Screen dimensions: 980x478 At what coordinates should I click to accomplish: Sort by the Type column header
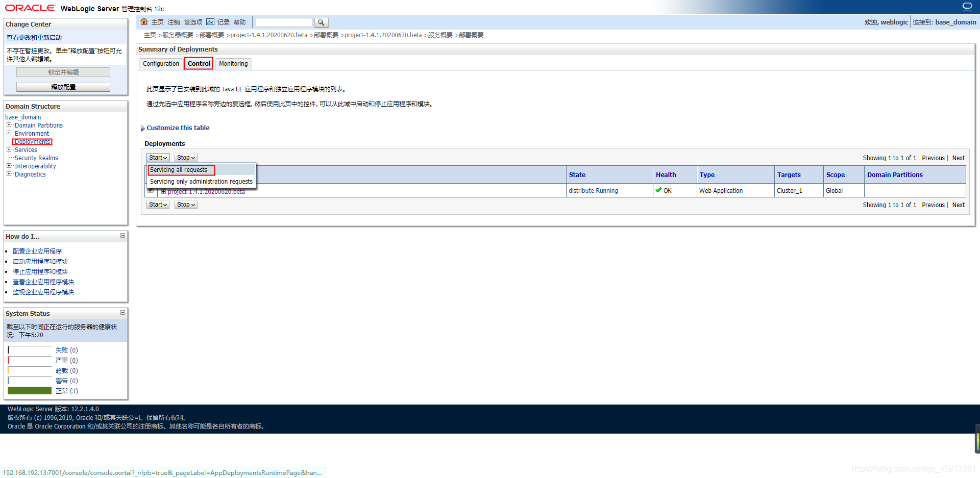tap(707, 175)
